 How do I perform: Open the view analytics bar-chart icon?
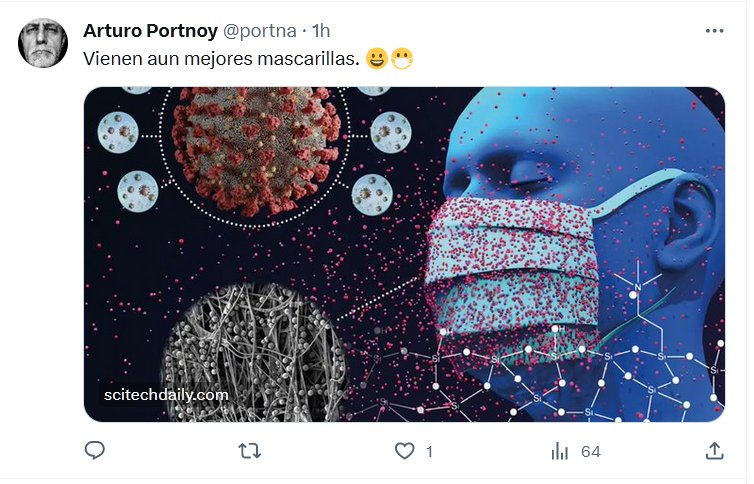(x=560, y=452)
